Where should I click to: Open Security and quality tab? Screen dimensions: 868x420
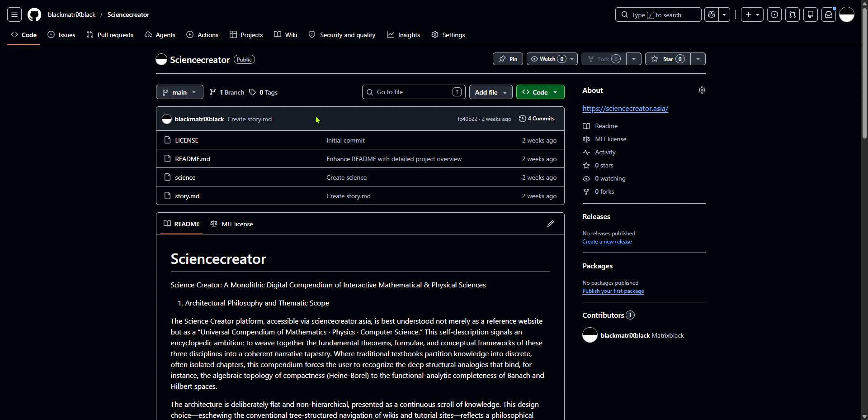342,35
